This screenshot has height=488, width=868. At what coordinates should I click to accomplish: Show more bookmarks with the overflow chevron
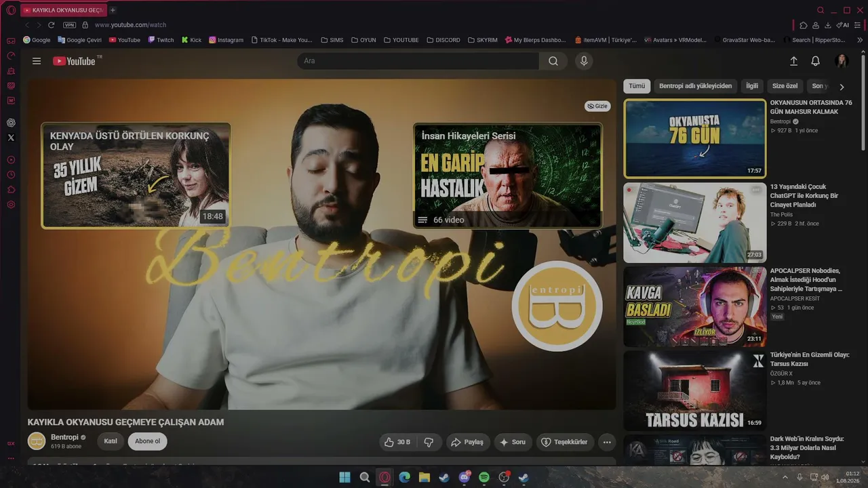click(x=860, y=40)
